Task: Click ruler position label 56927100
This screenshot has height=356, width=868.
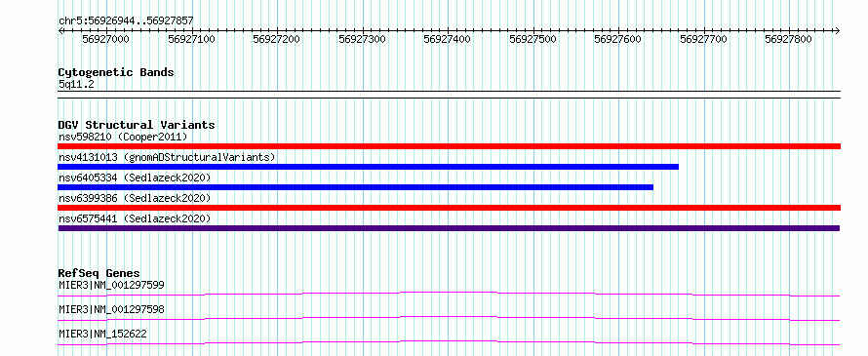Action: [191, 39]
